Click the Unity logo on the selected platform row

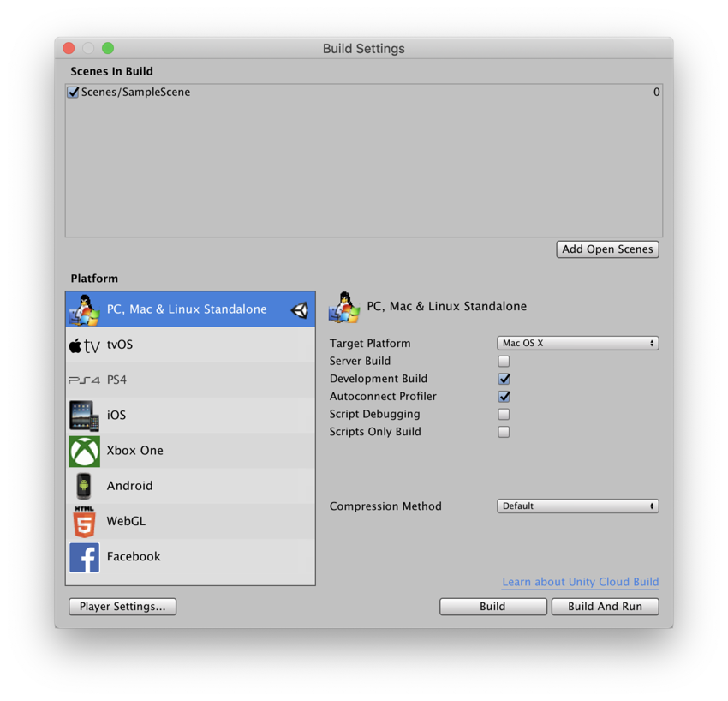(300, 309)
